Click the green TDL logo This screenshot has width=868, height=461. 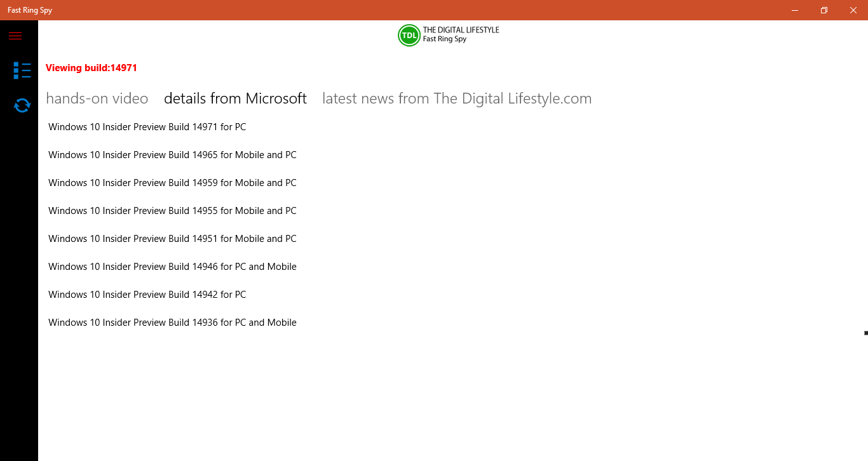pyautogui.click(x=409, y=36)
